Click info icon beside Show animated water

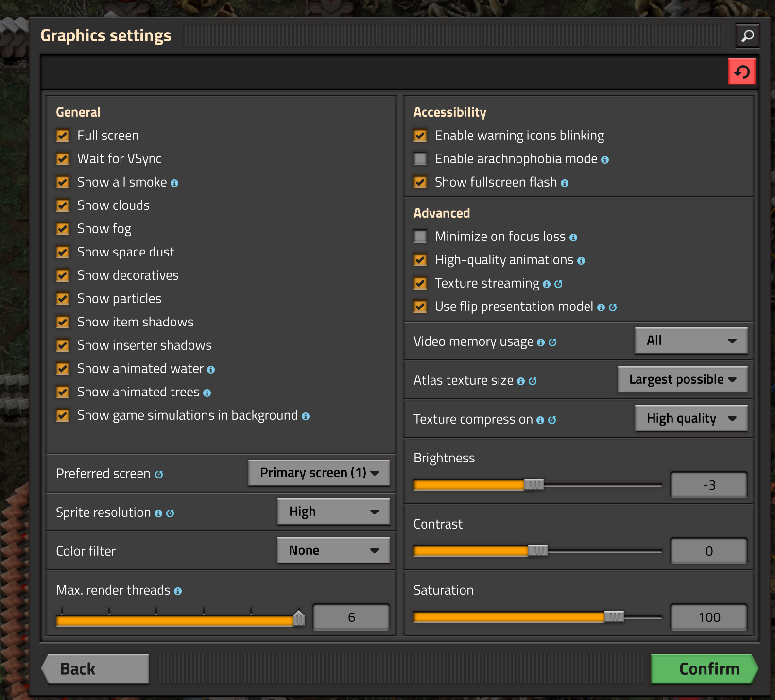tap(211, 370)
